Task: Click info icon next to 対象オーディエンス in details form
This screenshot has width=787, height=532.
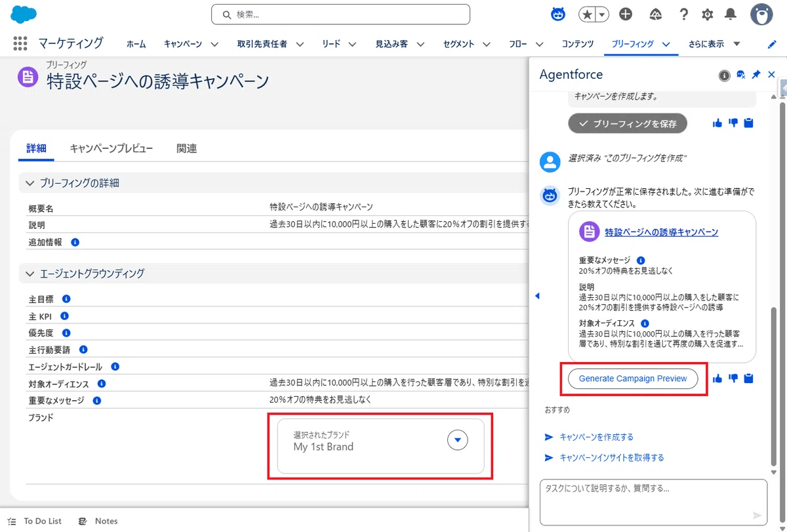Action: coord(102,384)
